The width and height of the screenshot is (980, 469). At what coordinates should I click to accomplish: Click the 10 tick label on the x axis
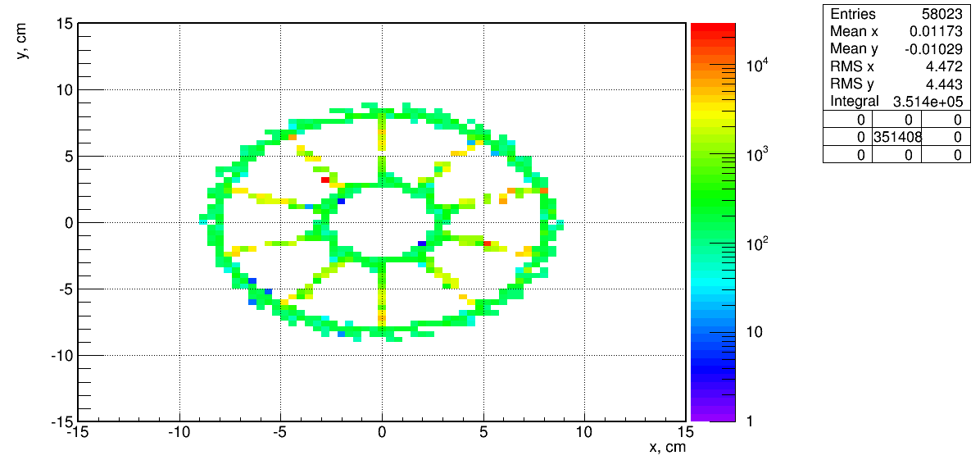pyautogui.click(x=583, y=432)
